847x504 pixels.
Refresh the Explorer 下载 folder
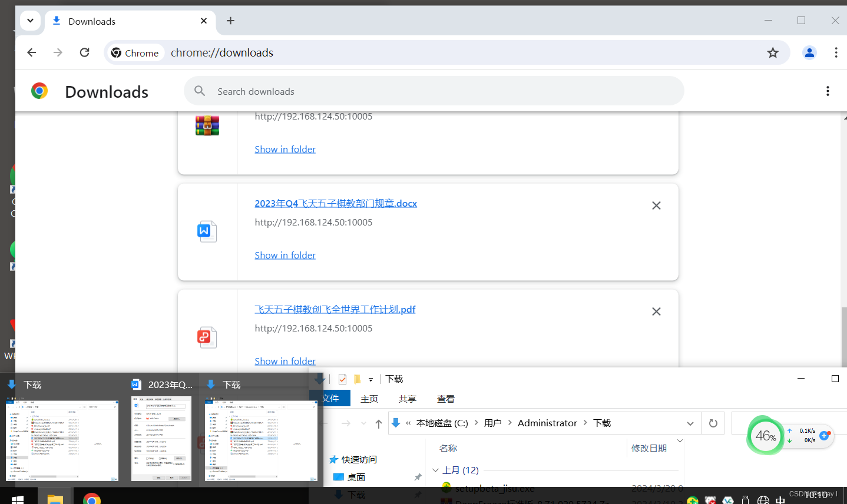pos(713,423)
